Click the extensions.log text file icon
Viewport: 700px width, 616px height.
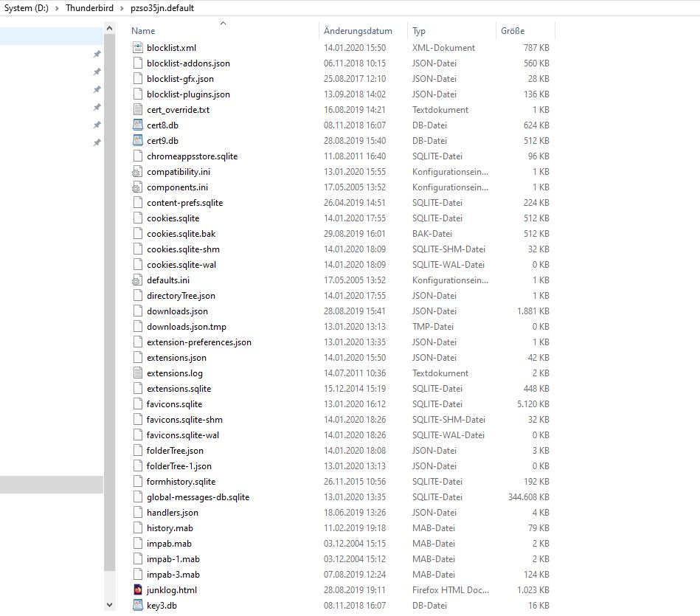click(138, 373)
